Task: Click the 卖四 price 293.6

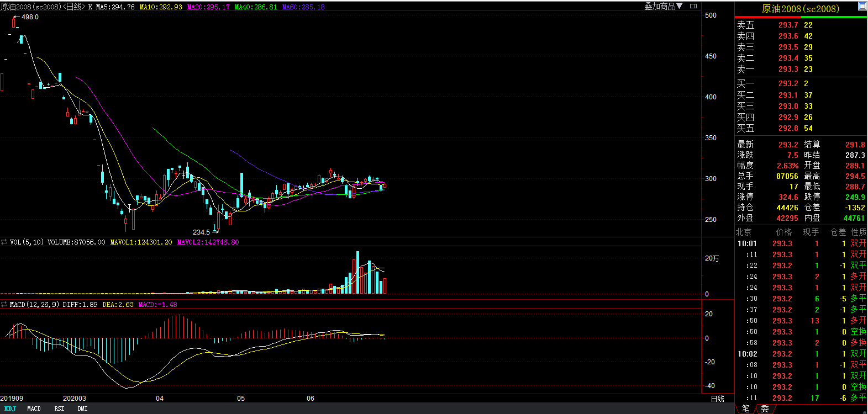Action: (x=788, y=36)
